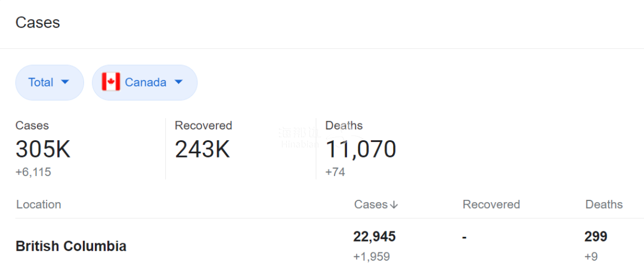Image resolution: width=644 pixels, height=272 pixels.
Task: Click British Columbia's 22,945 cases value
Action: 374,237
